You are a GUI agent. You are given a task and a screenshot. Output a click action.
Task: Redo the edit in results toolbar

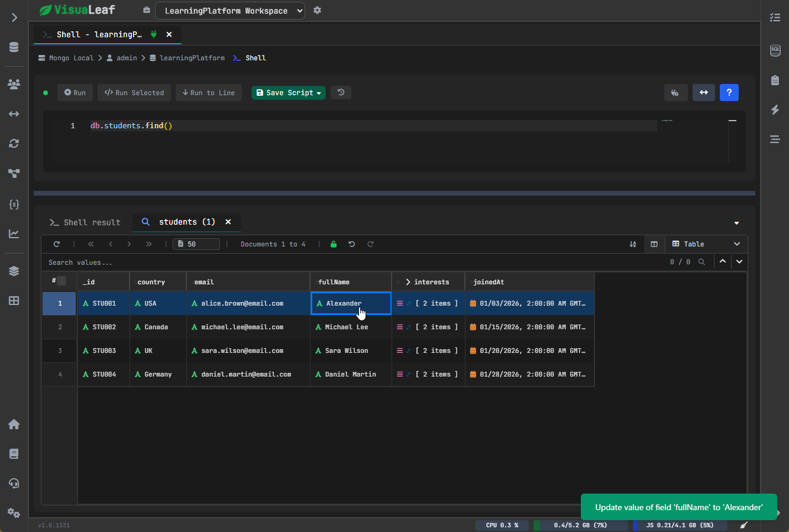pos(371,244)
